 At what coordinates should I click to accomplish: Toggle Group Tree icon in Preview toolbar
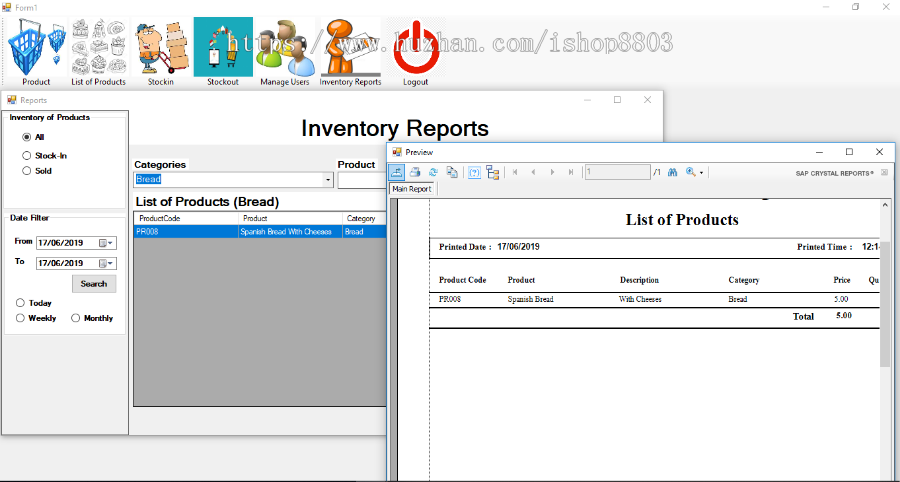click(x=492, y=172)
